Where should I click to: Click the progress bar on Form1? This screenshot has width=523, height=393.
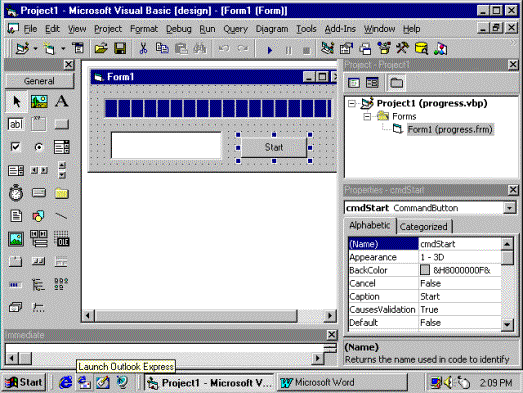point(218,108)
